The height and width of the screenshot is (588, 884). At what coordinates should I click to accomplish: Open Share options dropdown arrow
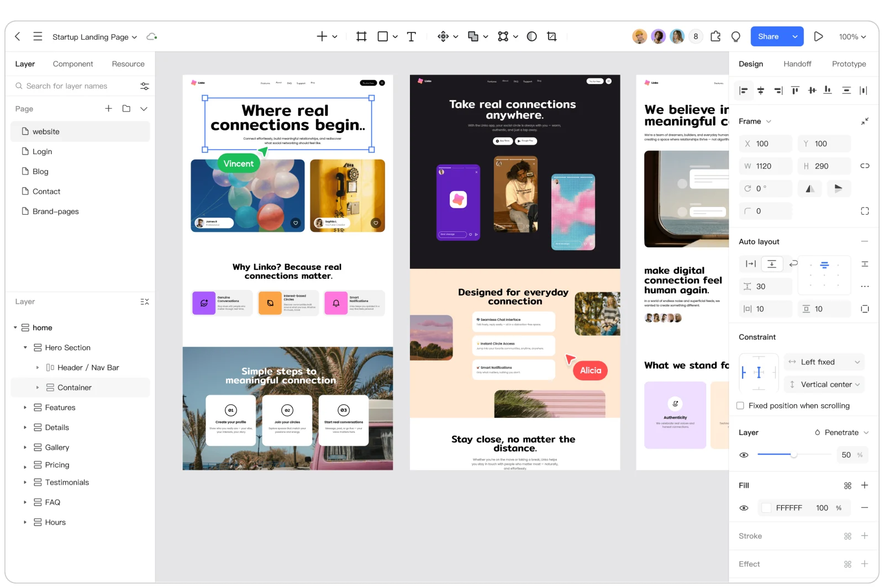click(x=794, y=36)
